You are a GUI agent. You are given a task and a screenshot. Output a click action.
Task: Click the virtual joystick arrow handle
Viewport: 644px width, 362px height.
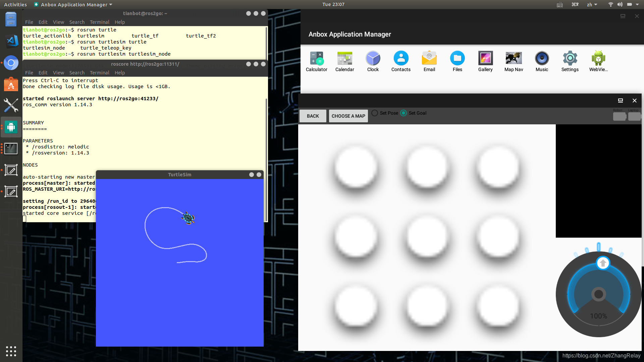coord(603,263)
